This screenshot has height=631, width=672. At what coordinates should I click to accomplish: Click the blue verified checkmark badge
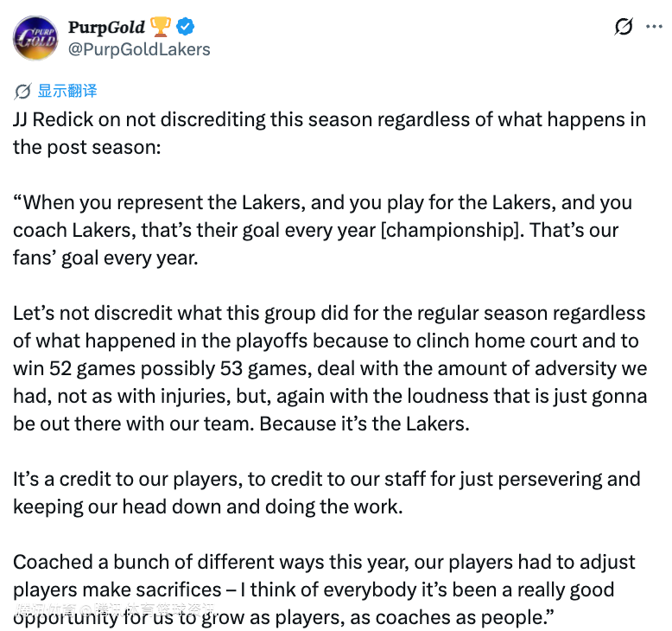pyautogui.click(x=189, y=28)
